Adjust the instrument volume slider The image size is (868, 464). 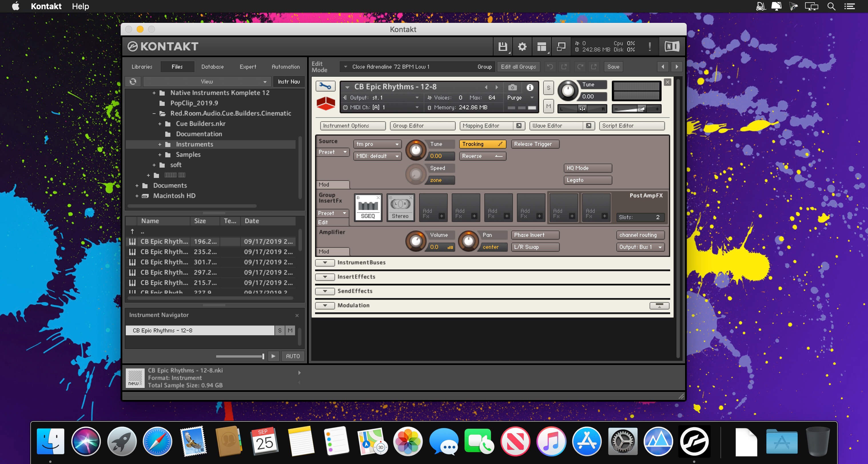pyautogui.click(x=636, y=109)
